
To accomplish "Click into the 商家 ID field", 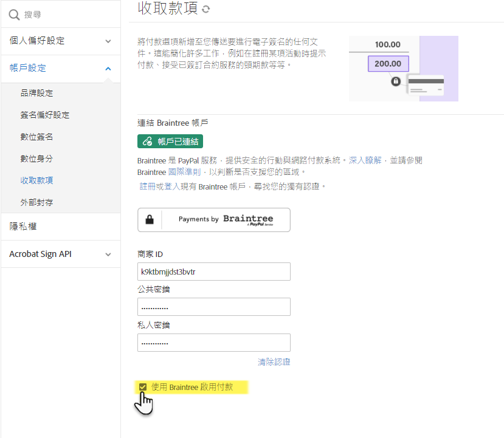I will (x=214, y=272).
